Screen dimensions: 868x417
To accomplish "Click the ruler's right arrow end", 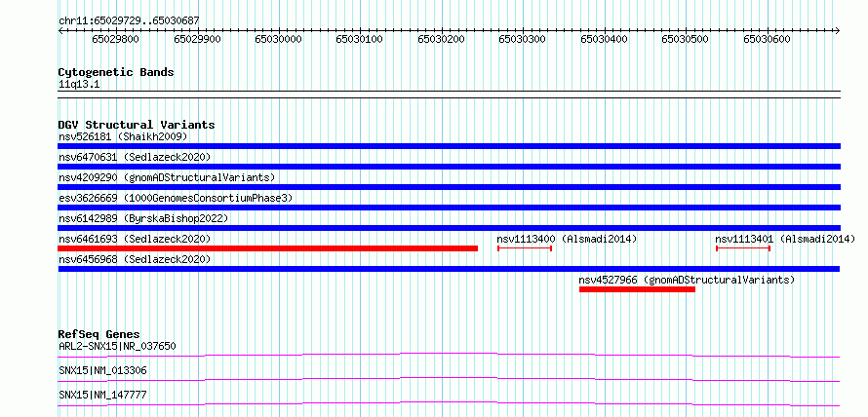I will pyautogui.click(x=837, y=30).
